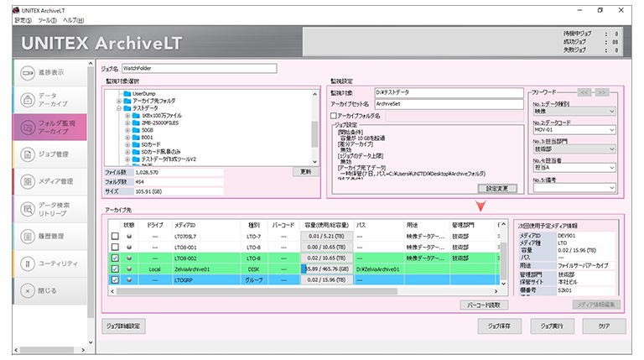The width and height of the screenshot is (644, 360).
Task: Open the ツール menu
Action: tap(46, 19)
